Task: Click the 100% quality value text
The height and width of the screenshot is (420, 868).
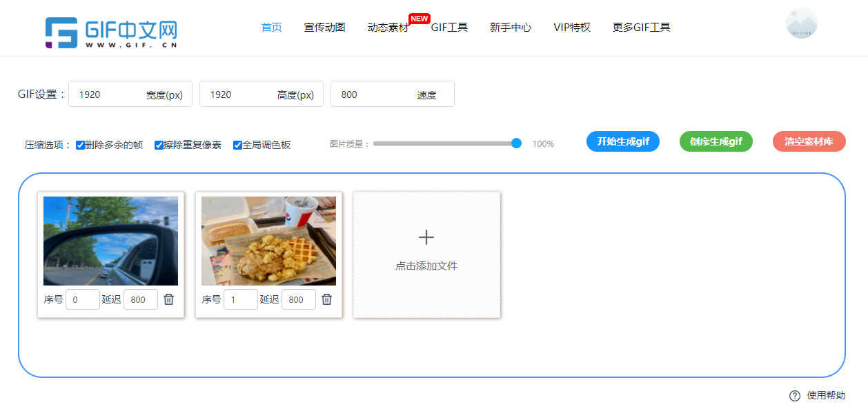Action: pyautogui.click(x=543, y=144)
